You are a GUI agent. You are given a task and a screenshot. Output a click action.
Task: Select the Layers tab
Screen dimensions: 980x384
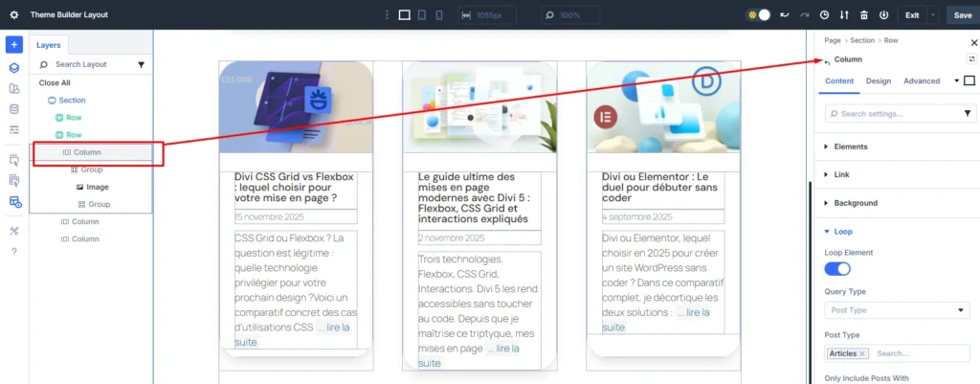(x=49, y=45)
